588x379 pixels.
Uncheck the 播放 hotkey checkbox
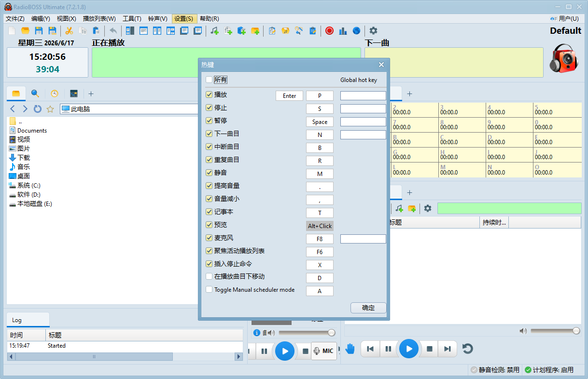tap(209, 95)
